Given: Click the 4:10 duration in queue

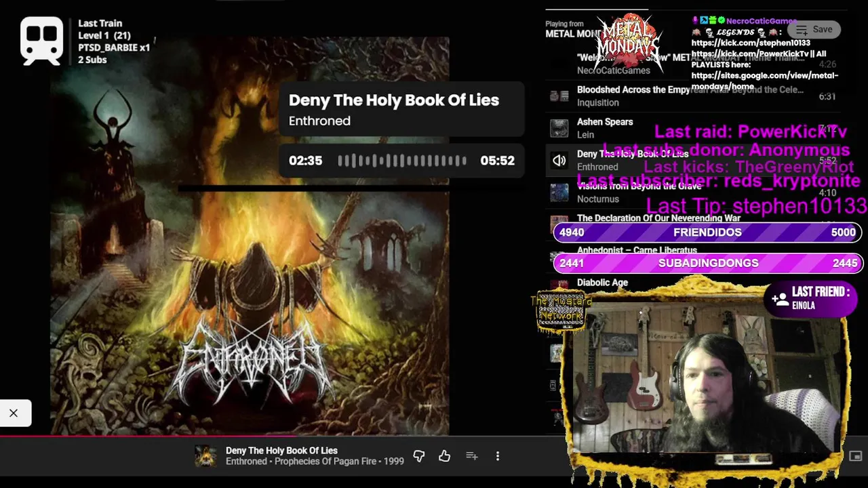Looking at the screenshot, I should (827, 192).
